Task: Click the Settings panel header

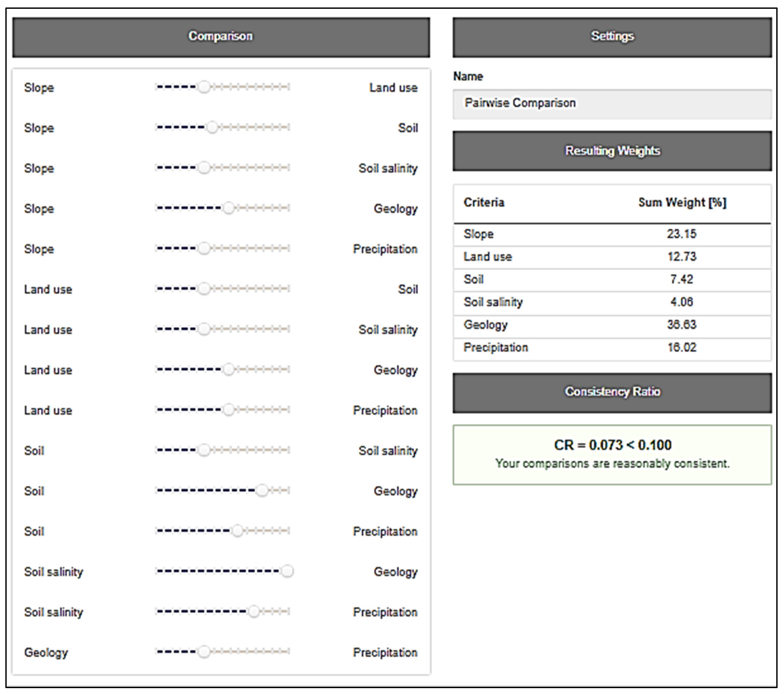Action: point(612,37)
